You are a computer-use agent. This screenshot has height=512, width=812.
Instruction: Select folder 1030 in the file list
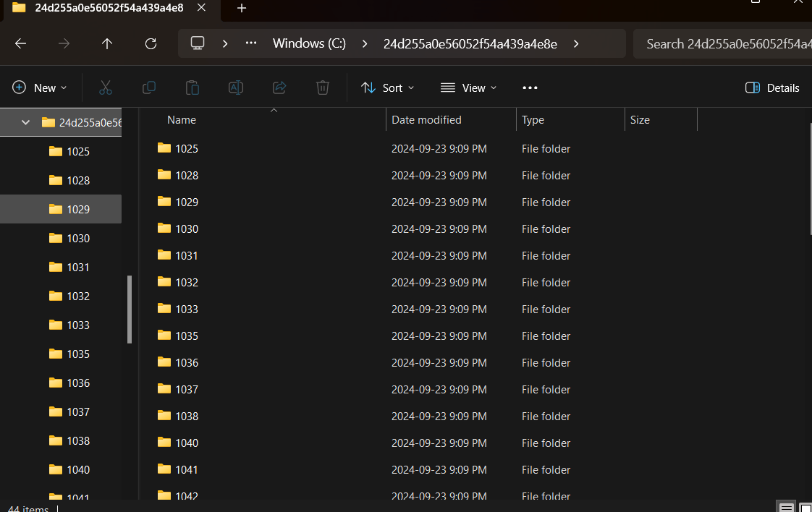[187, 229]
